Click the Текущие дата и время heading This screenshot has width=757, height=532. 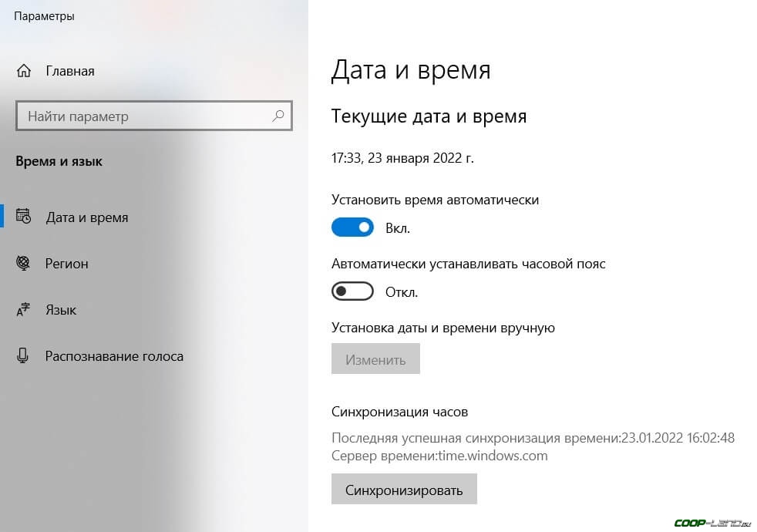click(429, 116)
